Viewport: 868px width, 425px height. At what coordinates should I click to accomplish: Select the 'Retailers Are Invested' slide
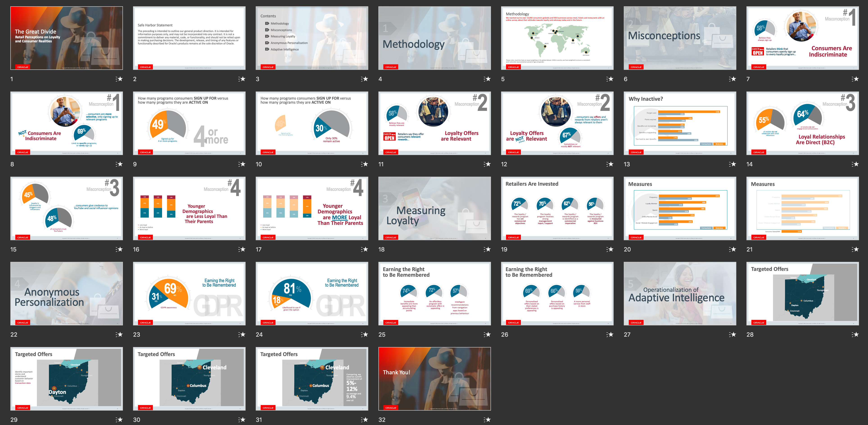557,208
